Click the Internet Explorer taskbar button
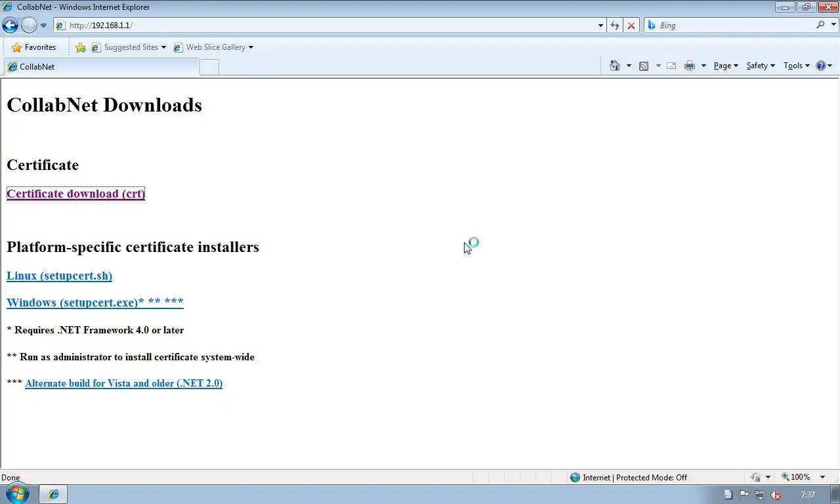 tap(53, 494)
